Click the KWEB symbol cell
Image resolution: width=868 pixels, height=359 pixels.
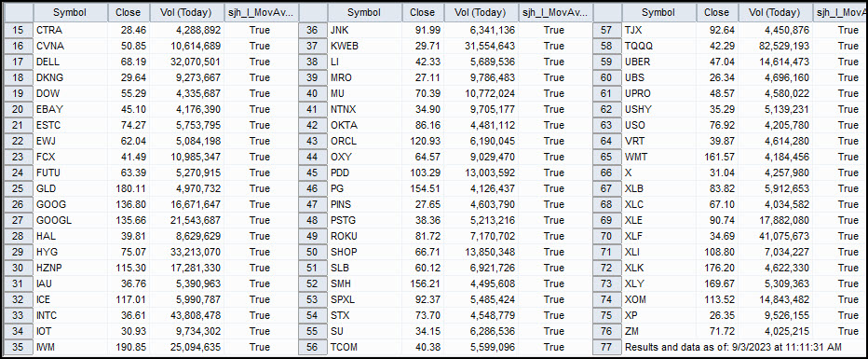(x=364, y=46)
